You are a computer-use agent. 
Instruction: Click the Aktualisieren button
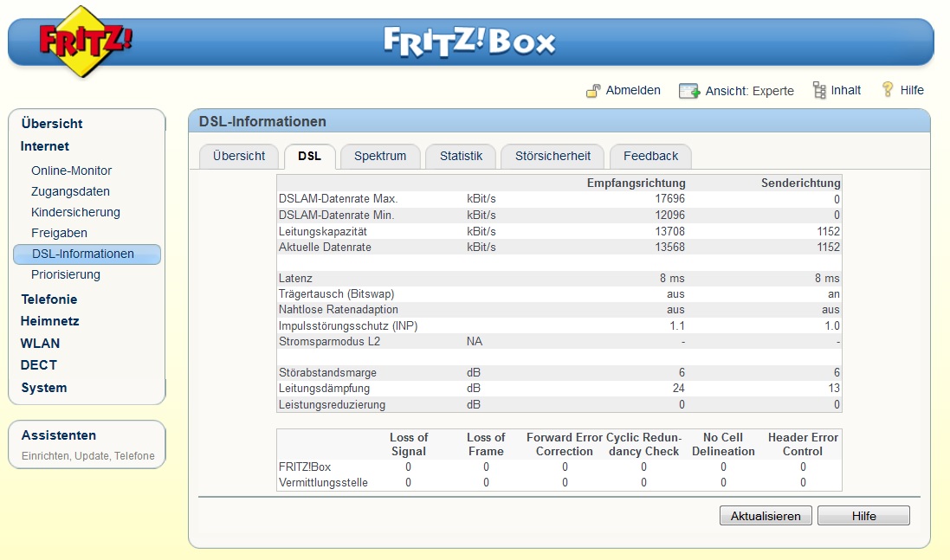coord(766,516)
